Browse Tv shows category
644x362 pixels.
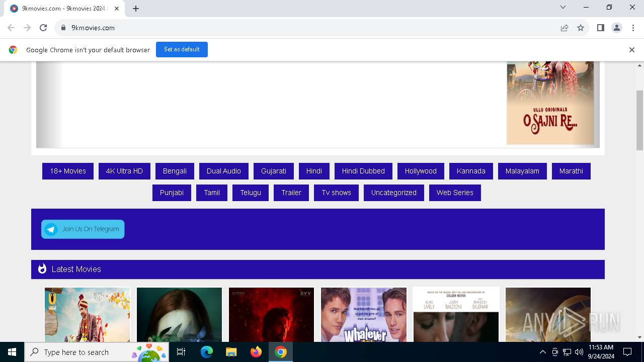(x=337, y=193)
